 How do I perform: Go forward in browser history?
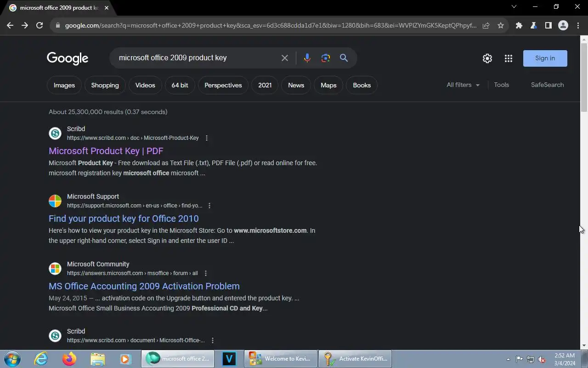point(25,26)
